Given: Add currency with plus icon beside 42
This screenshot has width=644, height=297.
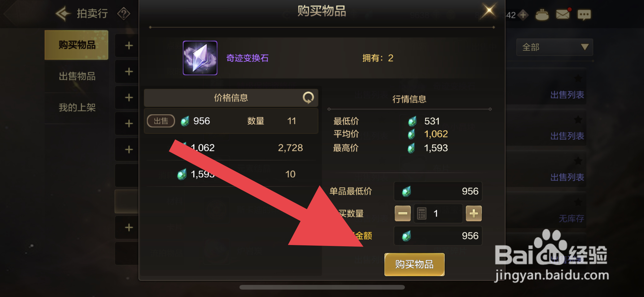Looking at the screenshot, I should 523,15.
